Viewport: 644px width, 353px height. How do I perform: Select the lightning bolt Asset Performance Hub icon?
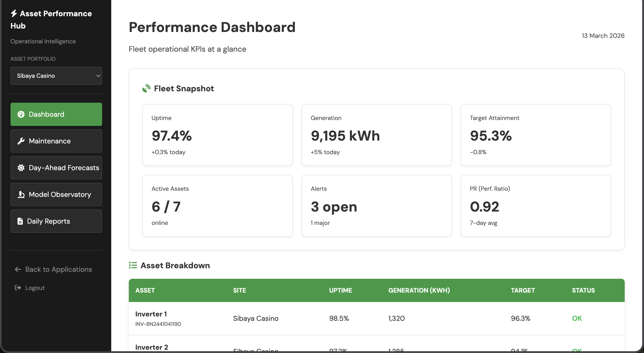14,14
